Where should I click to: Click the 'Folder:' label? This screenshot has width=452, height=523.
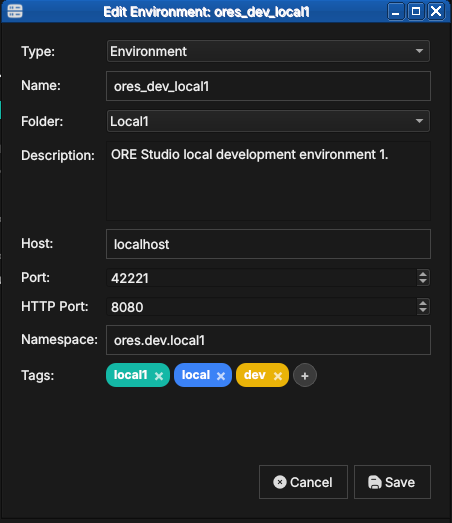click(x=42, y=121)
